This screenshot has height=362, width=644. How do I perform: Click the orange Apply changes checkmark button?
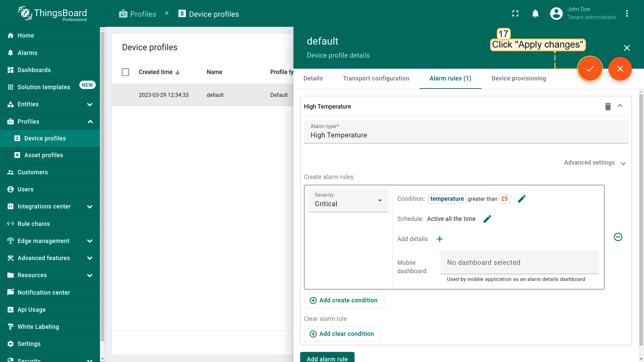(590, 69)
